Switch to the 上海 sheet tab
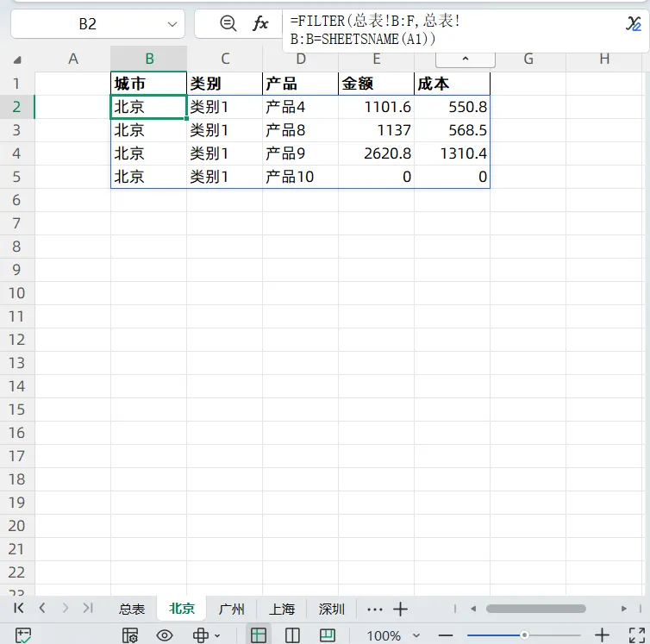Screen dimensions: 650x644 tap(282, 609)
